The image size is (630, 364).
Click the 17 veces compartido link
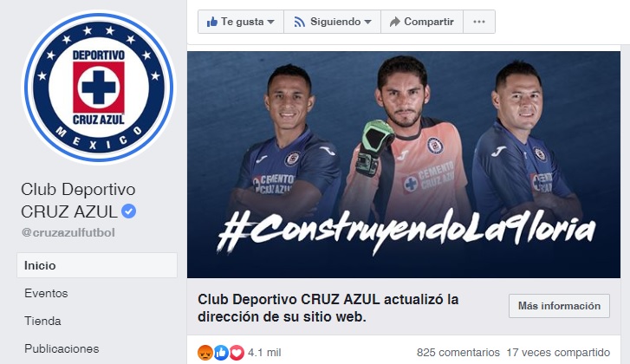tap(558, 353)
